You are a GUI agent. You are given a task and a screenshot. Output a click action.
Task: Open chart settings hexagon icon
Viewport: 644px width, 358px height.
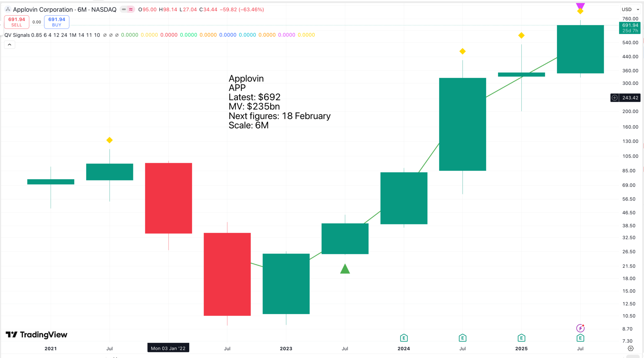pos(630,348)
